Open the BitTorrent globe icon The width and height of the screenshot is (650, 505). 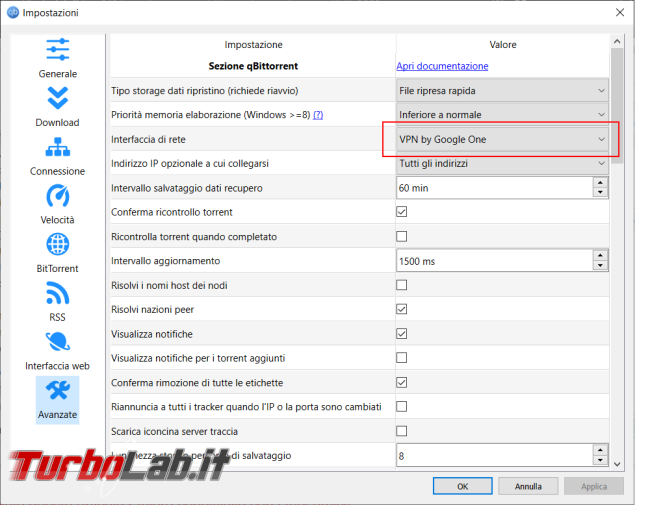58,244
